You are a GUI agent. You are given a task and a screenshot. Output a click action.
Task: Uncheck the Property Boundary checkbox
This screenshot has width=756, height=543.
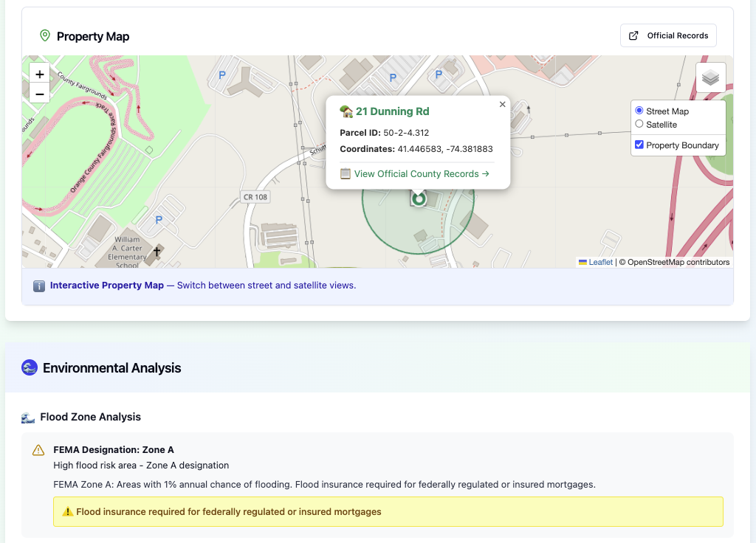pyautogui.click(x=639, y=145)
